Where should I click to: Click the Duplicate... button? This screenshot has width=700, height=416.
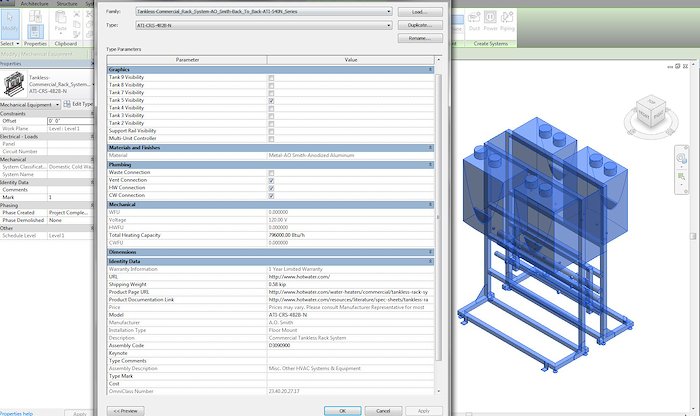tap(420, 25)
